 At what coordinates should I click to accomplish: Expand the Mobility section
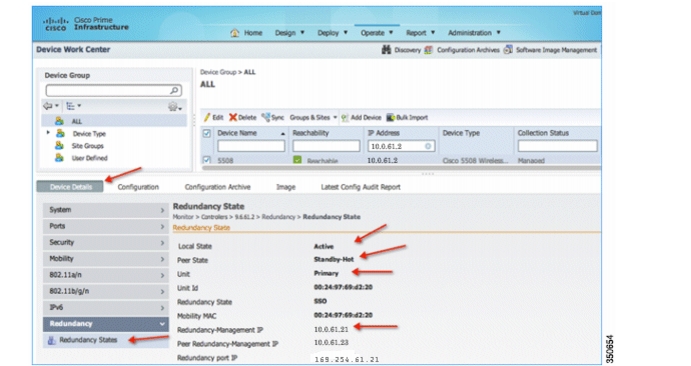[106, 259]
